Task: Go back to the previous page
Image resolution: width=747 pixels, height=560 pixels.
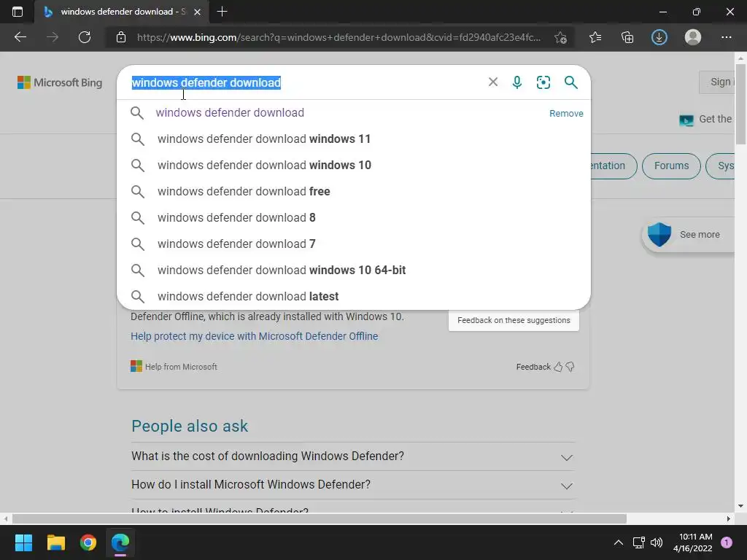Action: point(20,37)
